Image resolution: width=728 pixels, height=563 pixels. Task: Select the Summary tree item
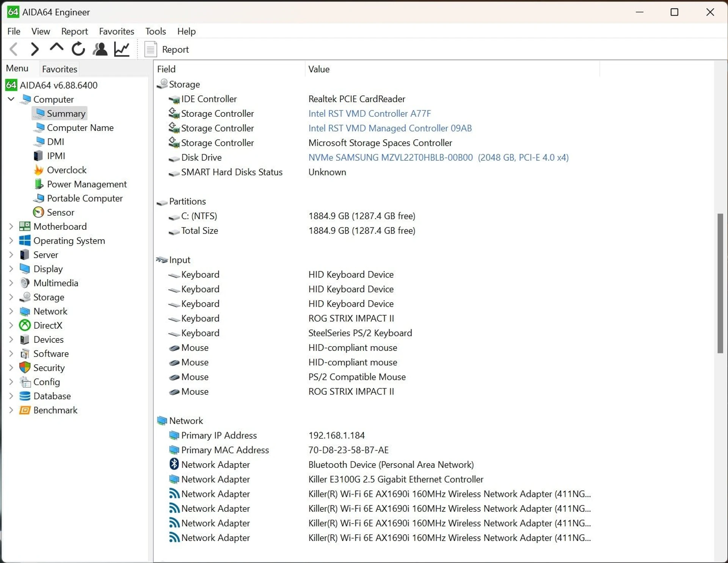(x=60, y=113)
